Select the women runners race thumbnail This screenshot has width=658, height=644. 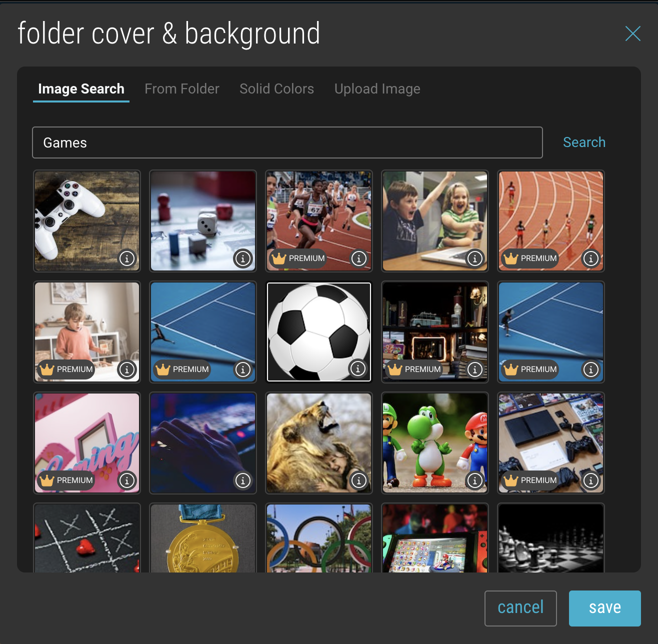319,221
